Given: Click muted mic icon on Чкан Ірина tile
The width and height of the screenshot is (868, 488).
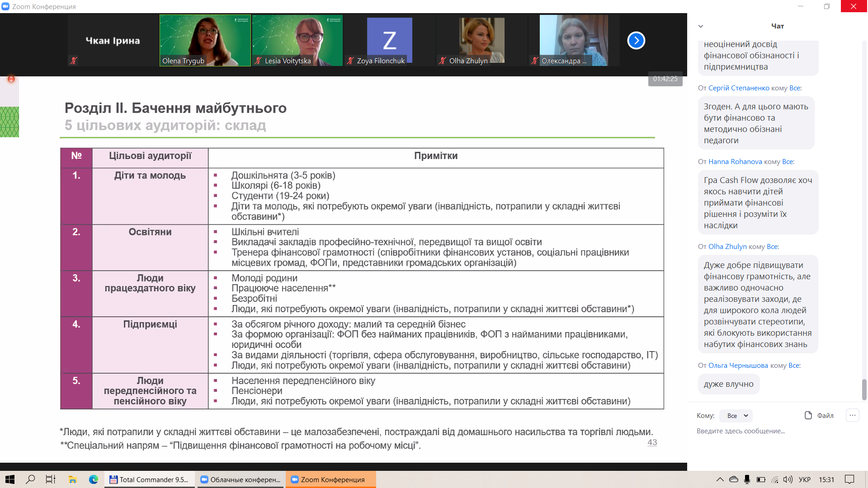Looking at the screenshot, I should (x=74, y=60).
